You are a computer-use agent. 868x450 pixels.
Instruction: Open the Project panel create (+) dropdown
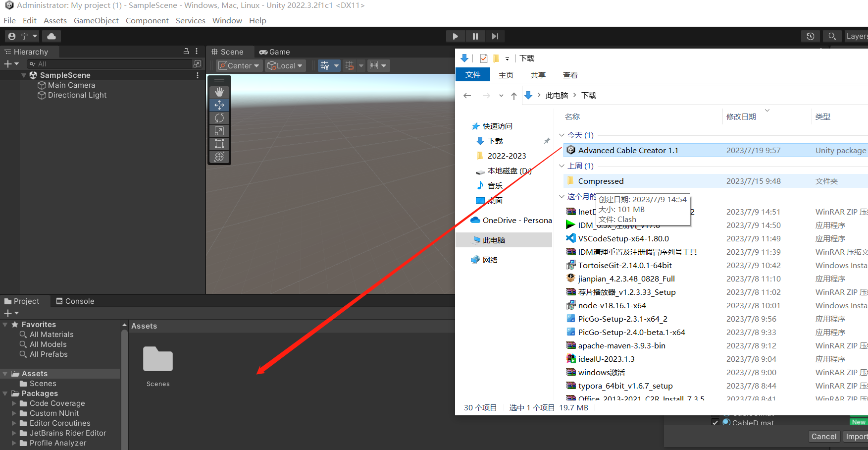pyautogui.click(x=11, y=313)
